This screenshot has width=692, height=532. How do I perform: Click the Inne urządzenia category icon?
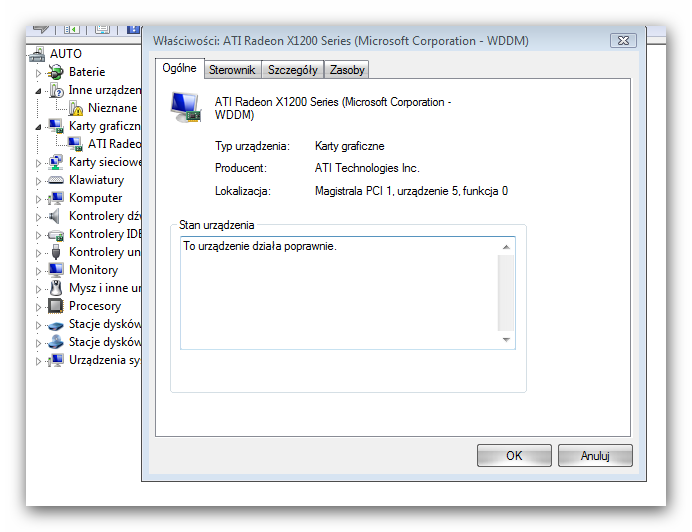pyautogui.click(x=56, y=90)
